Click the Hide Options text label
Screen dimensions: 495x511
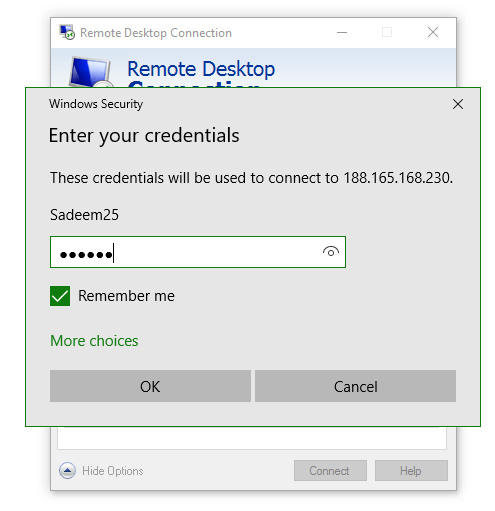(x=113, y=471)
